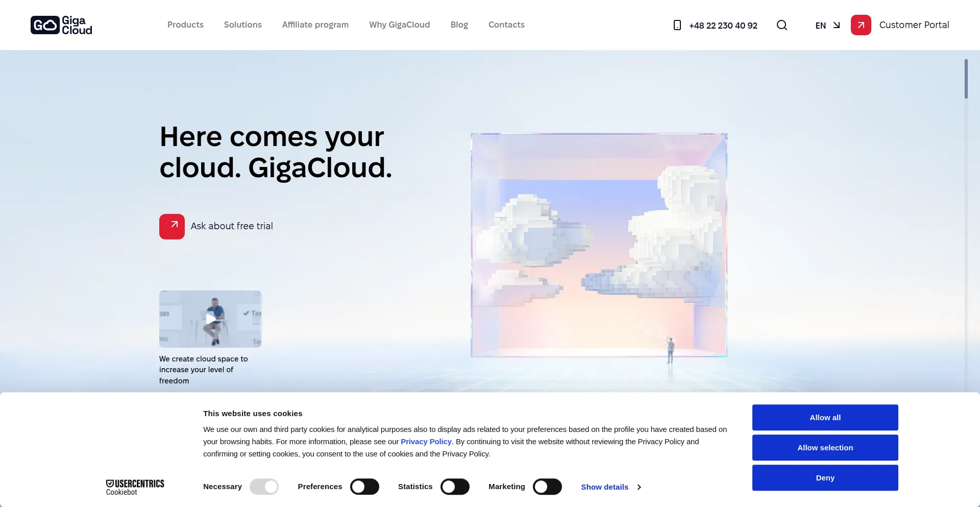Open the Privacy Policy link
This screenshot has width=980, height=507.
[x=426, y=442]
